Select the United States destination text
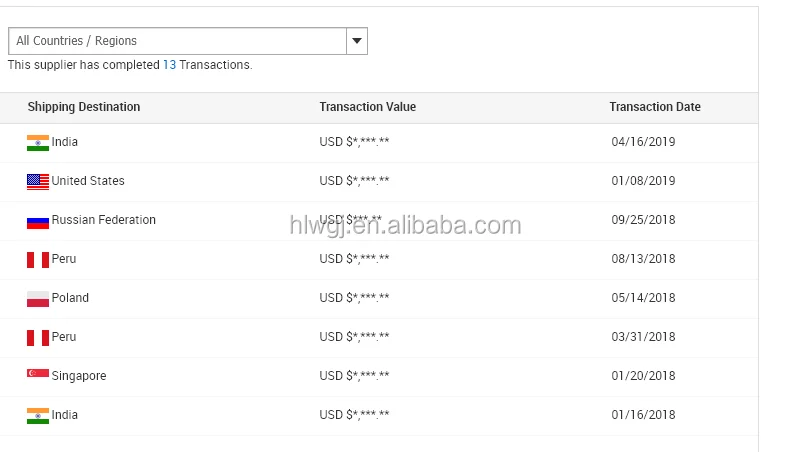Viewport: 809px width, 452px height. pos(88,181)
